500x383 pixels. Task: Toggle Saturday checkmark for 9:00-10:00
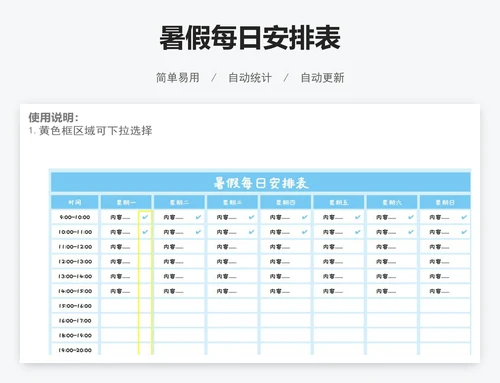(411, 217)
